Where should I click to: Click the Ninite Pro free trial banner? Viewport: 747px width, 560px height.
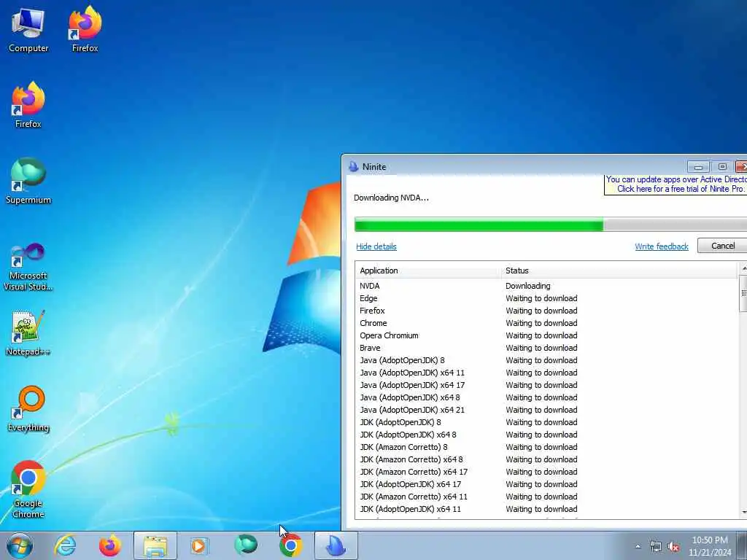[x=676, y=184]
